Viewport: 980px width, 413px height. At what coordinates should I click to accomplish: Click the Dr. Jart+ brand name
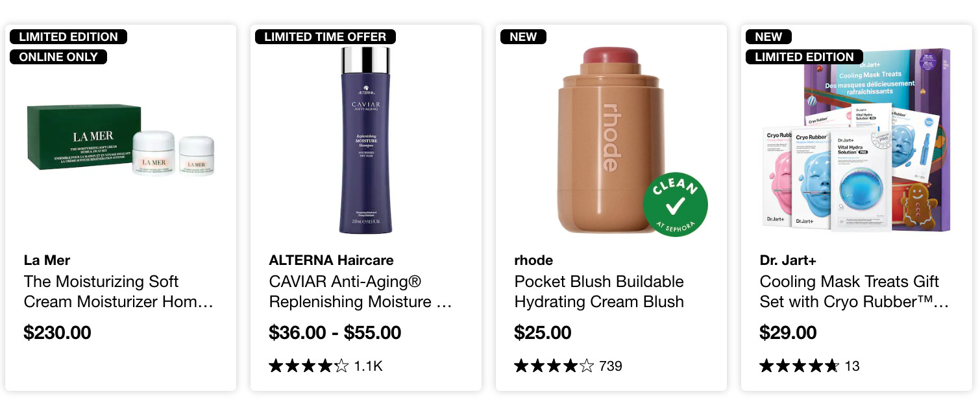click(x=788, y=260)
